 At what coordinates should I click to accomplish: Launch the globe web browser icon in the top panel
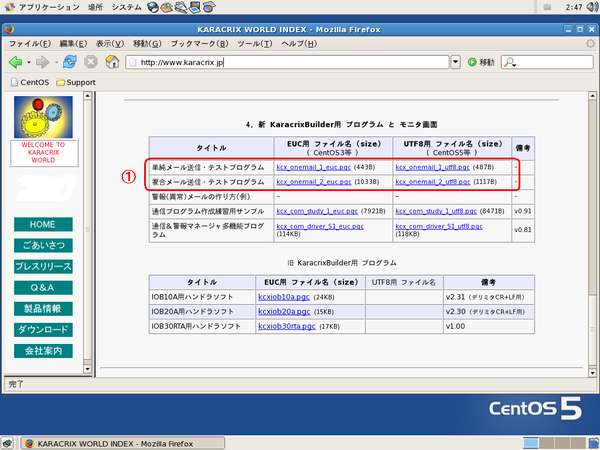[153, 7]
